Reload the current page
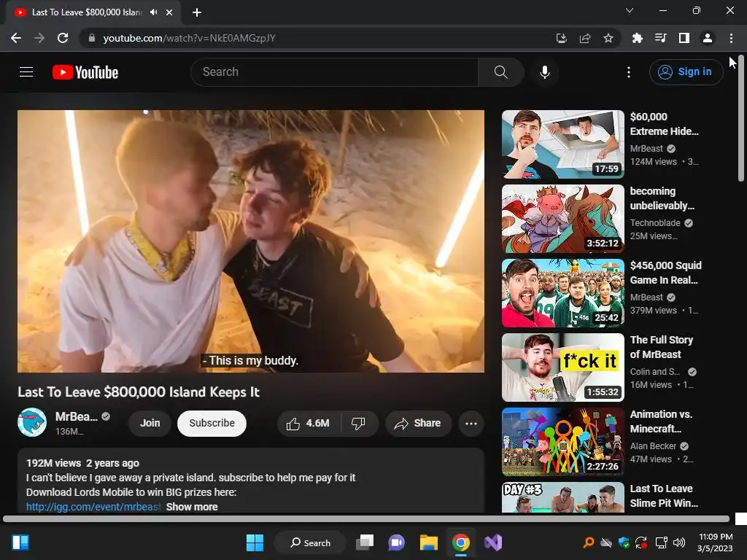 pyautogui.click(x=63, y=38)
